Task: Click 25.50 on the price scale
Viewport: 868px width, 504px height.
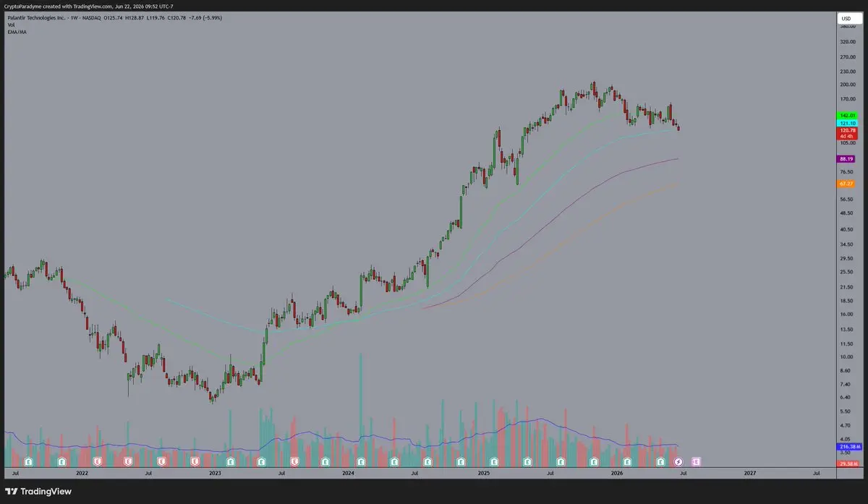Action: point(846,272)
